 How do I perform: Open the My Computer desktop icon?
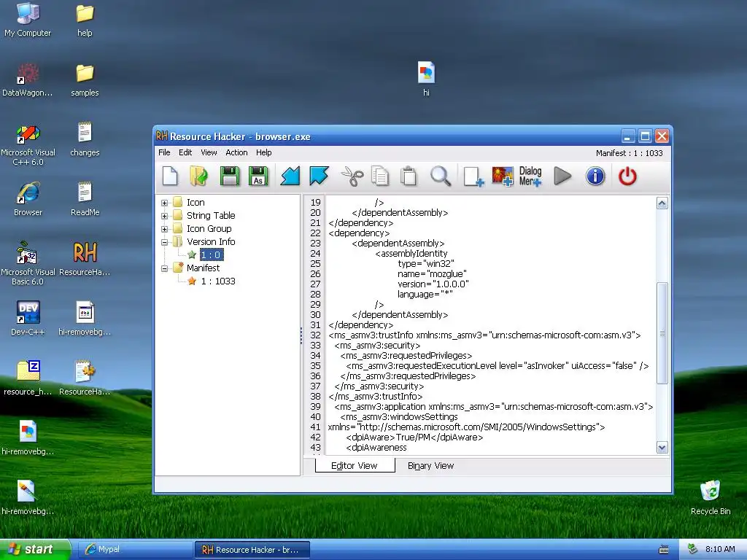28,20
